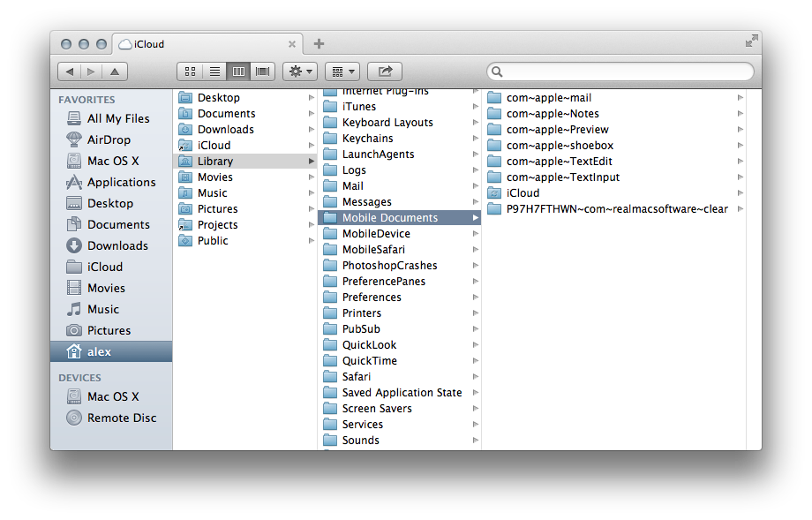Select the com~apple~mail folder
Screen dimensions: 812x520
[615, 98]
